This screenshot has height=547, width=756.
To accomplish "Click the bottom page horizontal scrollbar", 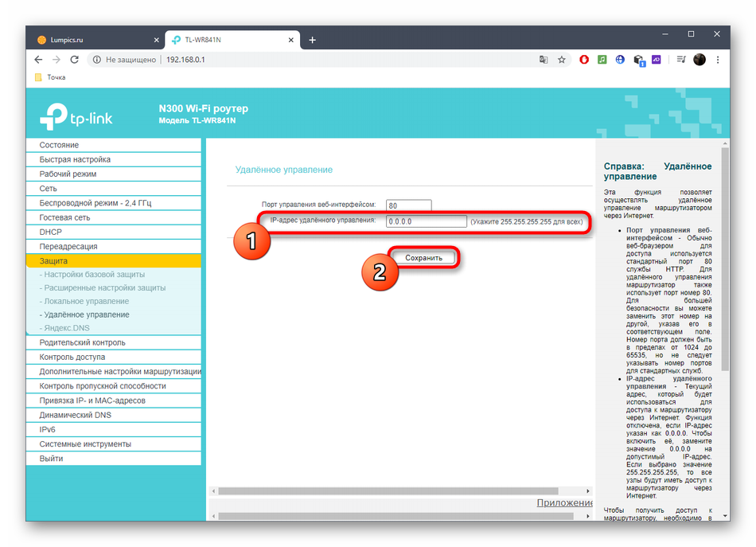I will tap(396, 516).
